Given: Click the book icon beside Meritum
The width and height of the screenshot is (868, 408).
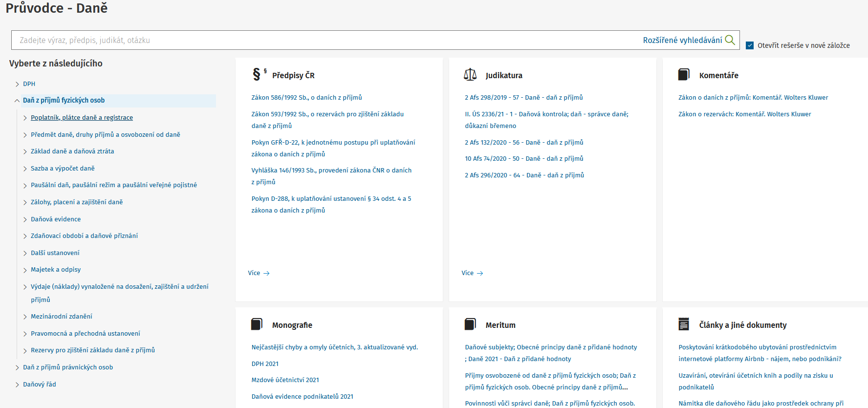Looking at the screenshot, I should [x=470, y=324].
